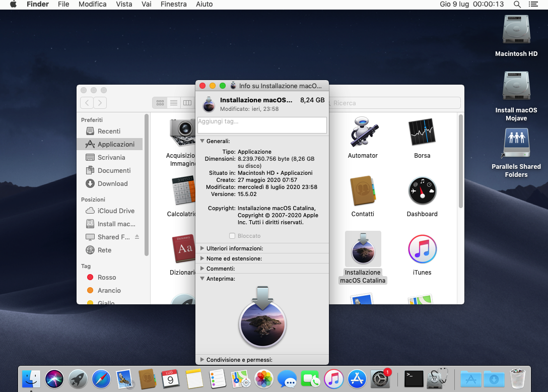548x392 pixels.
Task: Open System Preferences from the Dock
Action: coord(380,379)
